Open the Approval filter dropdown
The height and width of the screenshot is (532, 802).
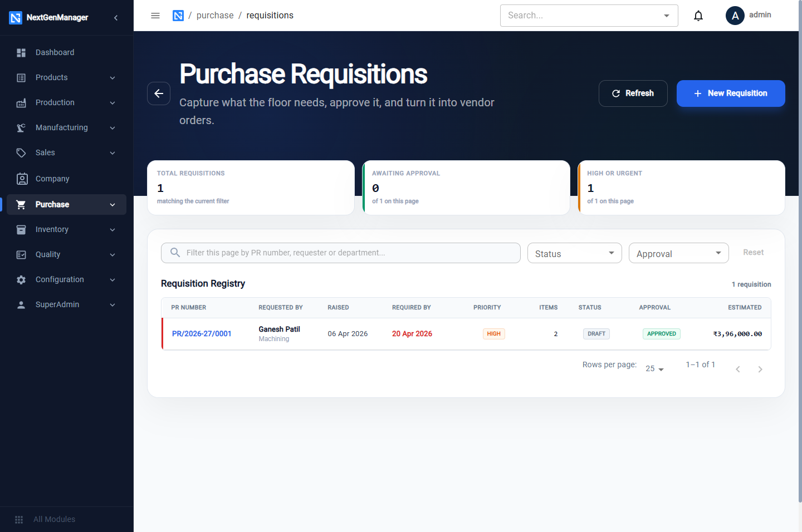coord(679,253)
